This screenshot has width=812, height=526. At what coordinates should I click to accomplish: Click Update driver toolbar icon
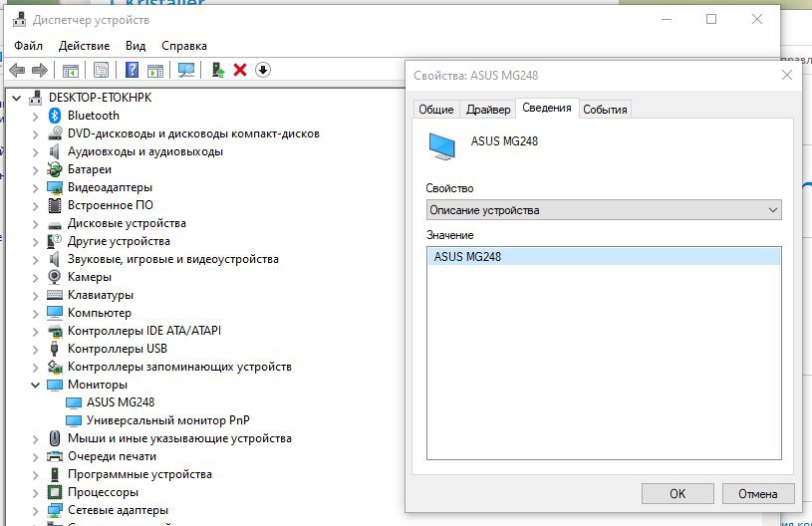[218, 70]
